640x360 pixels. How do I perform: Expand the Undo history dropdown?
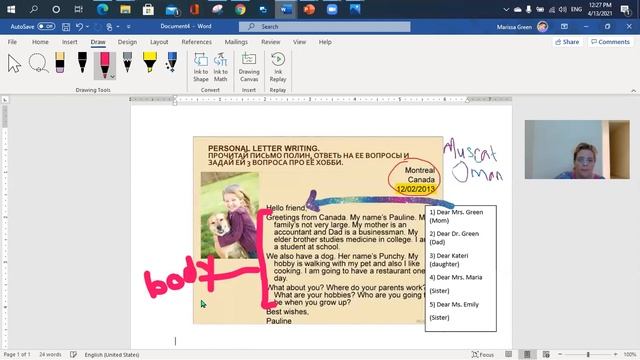tap(87, 27)
